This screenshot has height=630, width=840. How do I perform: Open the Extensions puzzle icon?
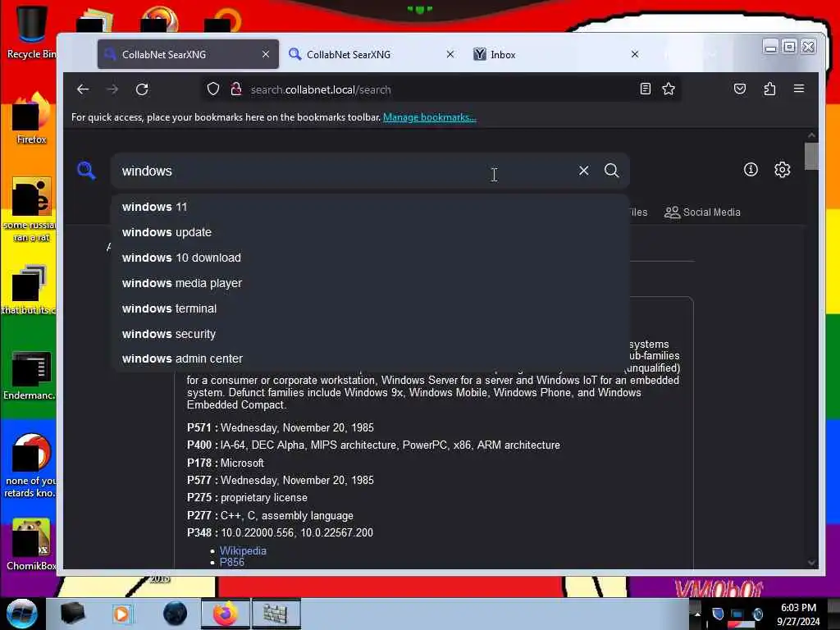pyautogui.click(x=769, y=89)
